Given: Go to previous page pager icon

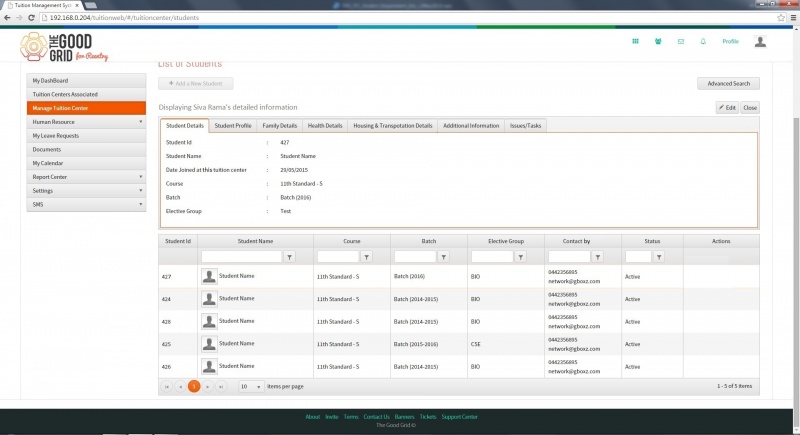Looking at the screenshot, I should (180, 387).
